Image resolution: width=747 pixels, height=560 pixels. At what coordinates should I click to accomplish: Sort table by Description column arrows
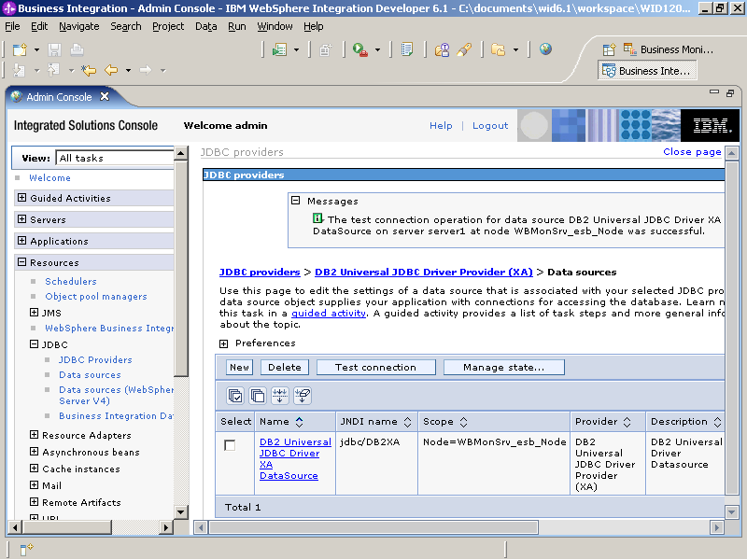point(717,422)
